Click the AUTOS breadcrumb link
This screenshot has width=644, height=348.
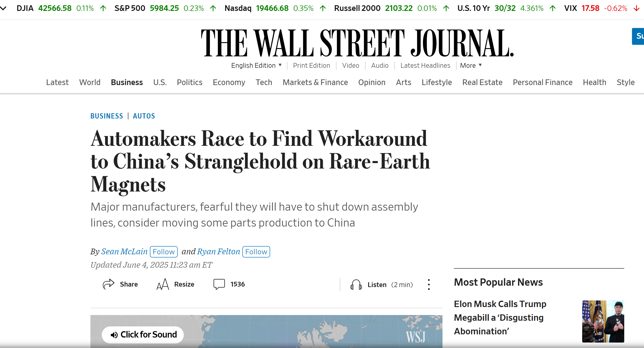click(x=144, y=116)
